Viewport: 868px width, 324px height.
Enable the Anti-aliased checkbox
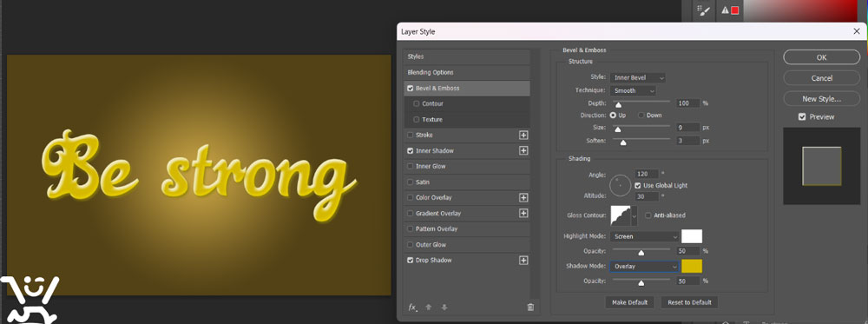[648, 215]
